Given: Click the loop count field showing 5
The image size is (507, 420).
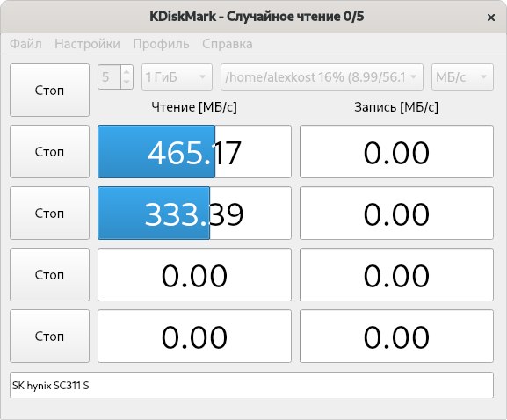Looking at the screenshot, I should (x=109, y=77).
